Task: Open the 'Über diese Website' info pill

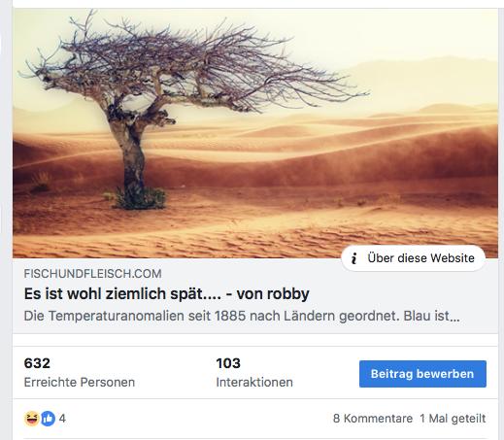Action: pyautogui.click(x=414, y=258)
